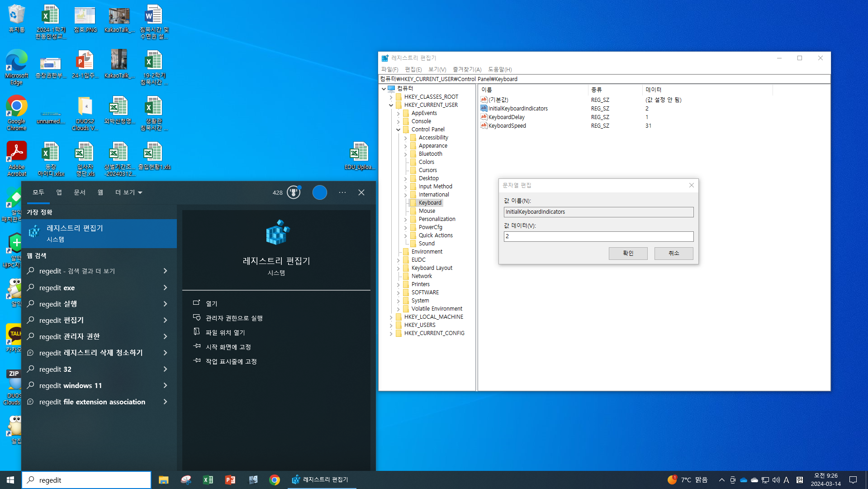The height and width of the screenshot is (489, 868).
Task: Switch to the 문서 search tab
Action: tap(80, 192)
